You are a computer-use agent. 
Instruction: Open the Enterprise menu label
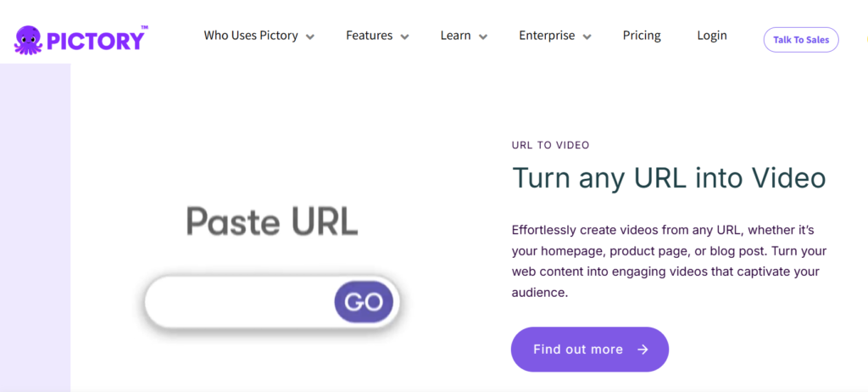[547, 36]
